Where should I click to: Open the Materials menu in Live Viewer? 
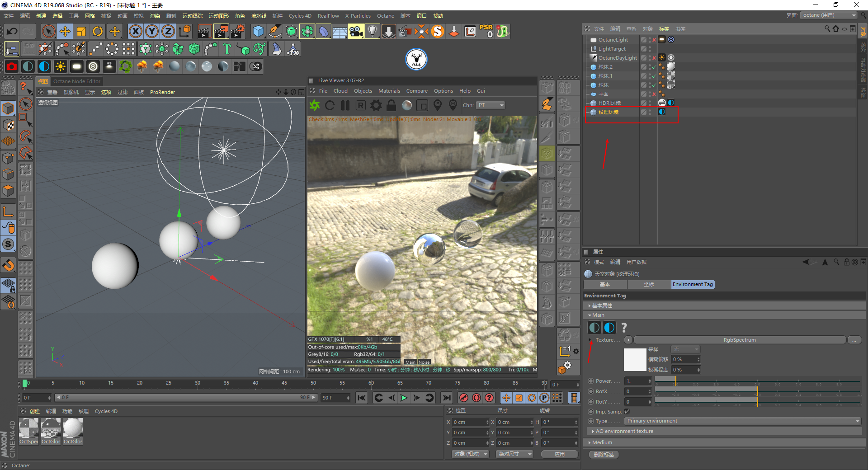pos(389,91)
